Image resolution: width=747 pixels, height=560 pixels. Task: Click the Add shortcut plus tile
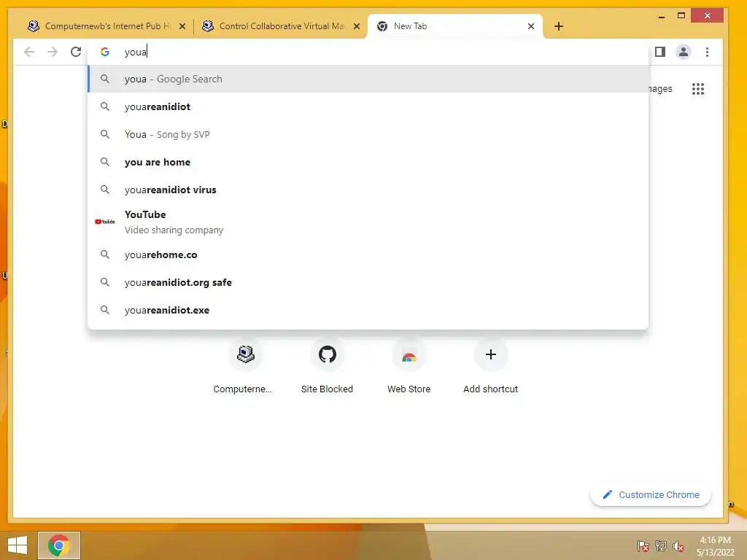coord(491,366)
